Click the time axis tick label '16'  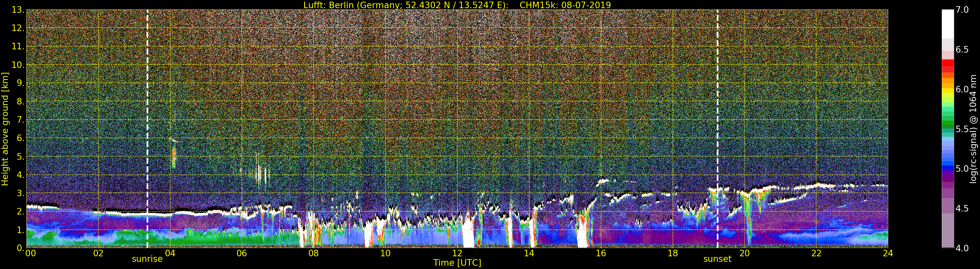(x=601, y=253)
